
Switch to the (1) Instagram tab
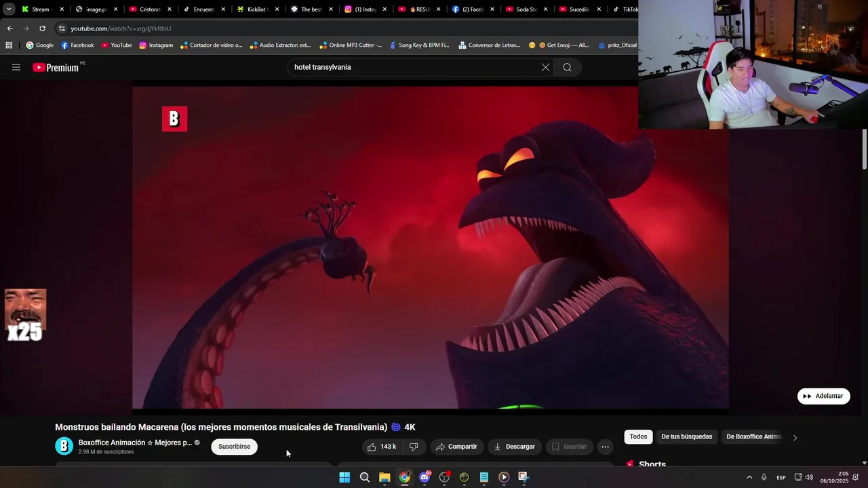coord(366,9)
